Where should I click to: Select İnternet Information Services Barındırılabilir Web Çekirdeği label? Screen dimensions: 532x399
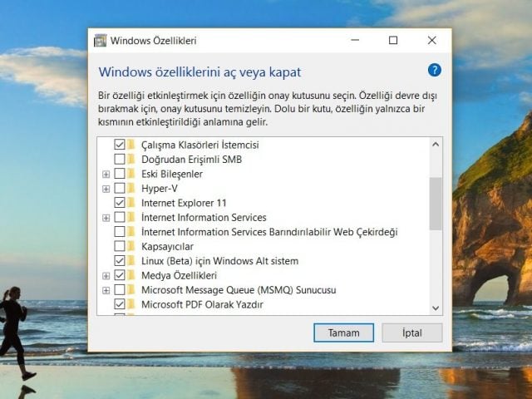point(269,232)
